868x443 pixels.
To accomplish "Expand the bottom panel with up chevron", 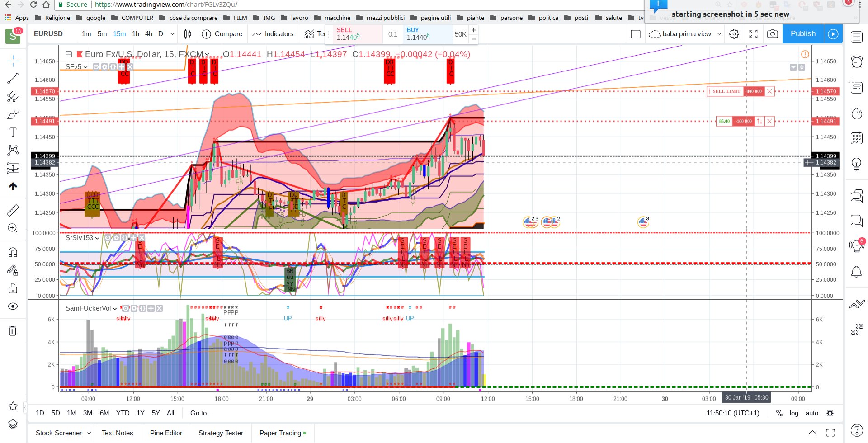I will point(812,433).
